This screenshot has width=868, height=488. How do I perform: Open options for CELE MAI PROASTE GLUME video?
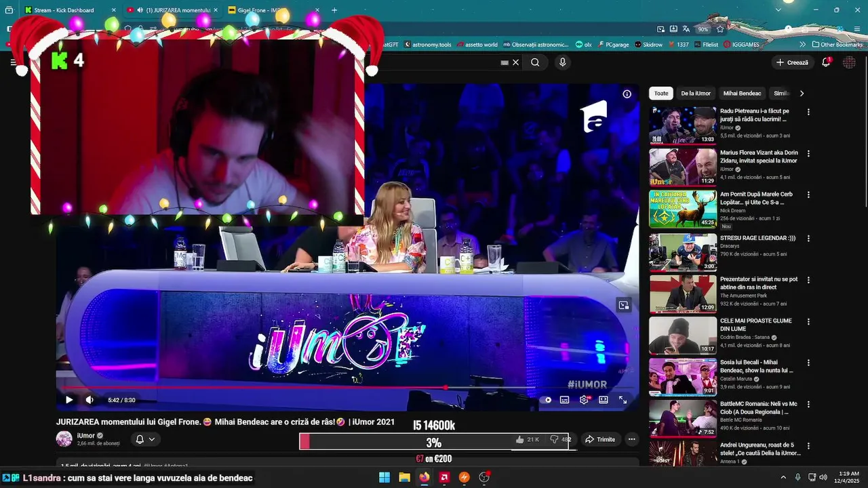click(x=808, y=321)
